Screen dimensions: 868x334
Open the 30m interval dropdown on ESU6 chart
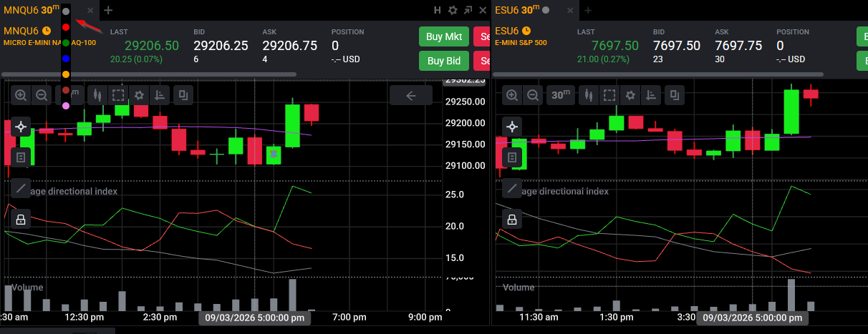coord(561,95)
